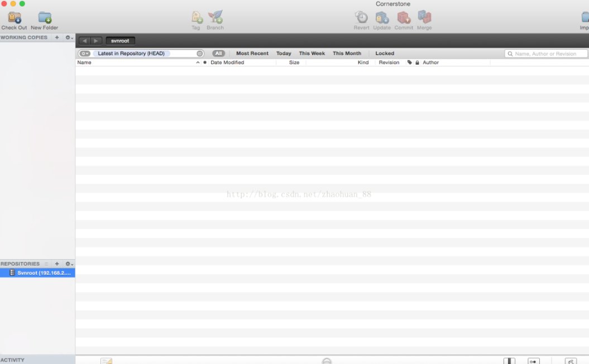The image size is (589, 364).
Task: Select the Most Recent filter
Action: point(252,54)
